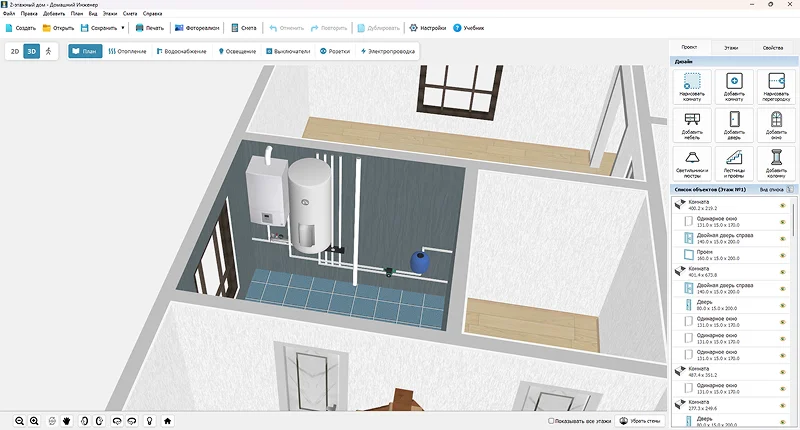
Task: Switch to the Свойства tab
Action: point(772,47)
